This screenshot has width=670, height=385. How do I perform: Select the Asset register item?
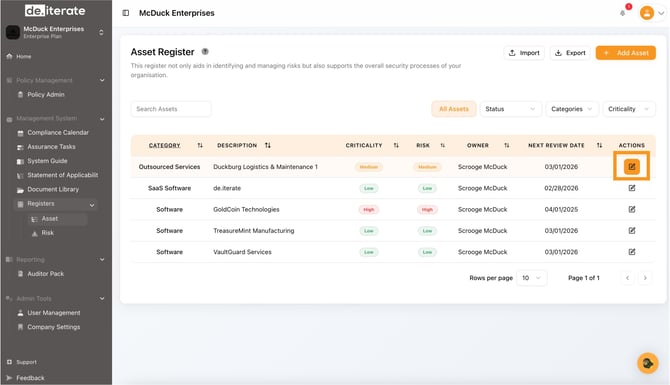pyautogui.click(x=58, y=219)
